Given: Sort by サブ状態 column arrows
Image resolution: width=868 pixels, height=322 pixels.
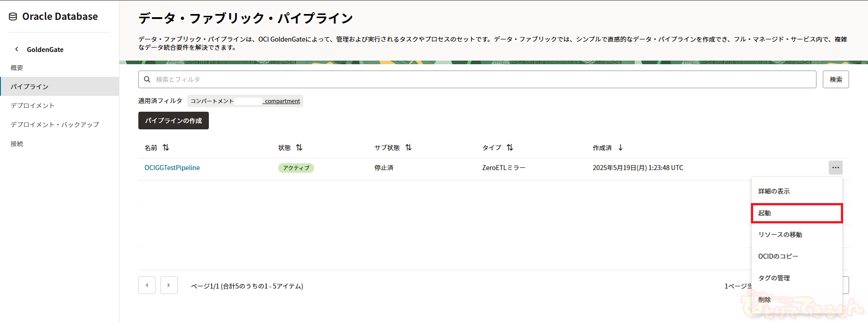Looking at the screenshot, I should (x=409, y=148).
